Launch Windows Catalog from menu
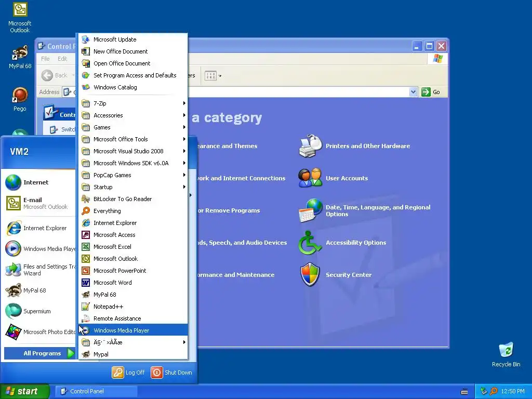The image size is (532, 399). tap(133, 87)
